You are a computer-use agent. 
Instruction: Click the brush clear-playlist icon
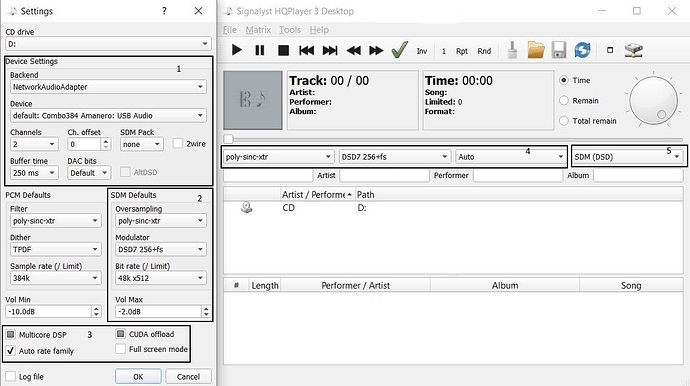(512, 50)
